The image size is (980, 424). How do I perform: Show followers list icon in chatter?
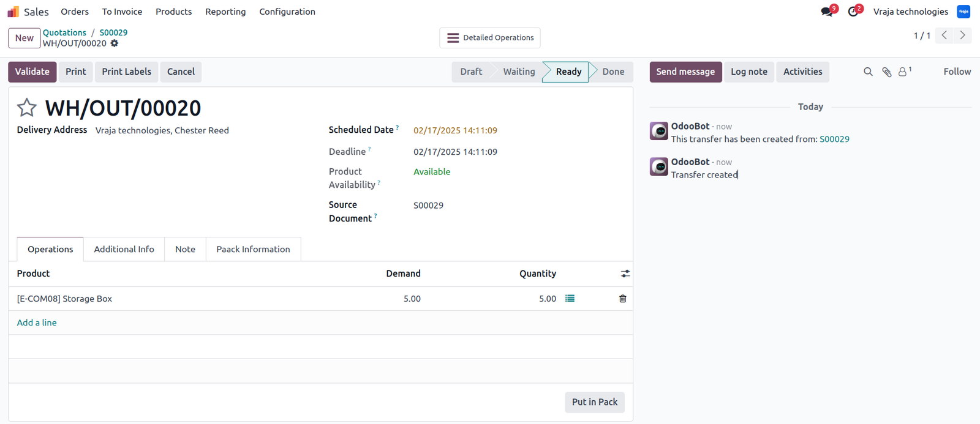(x=905, y=72)
